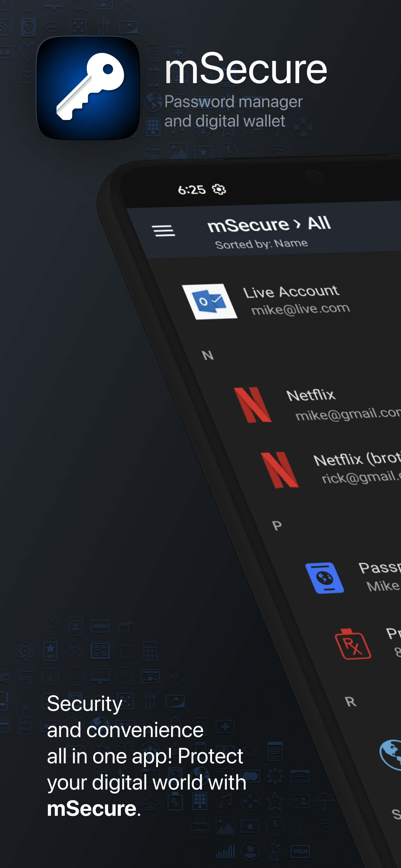
Task: Click 'Sorted by: Name' subtitle
Action: (261, 244)
